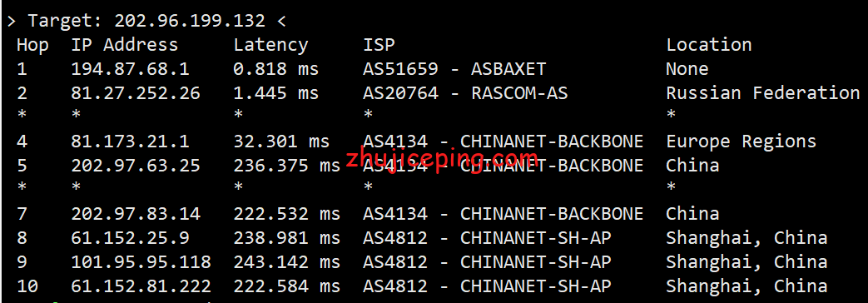Click IP address 61.152.81.222
This screenshot has width=868, height=303.
tap(141, 286)
